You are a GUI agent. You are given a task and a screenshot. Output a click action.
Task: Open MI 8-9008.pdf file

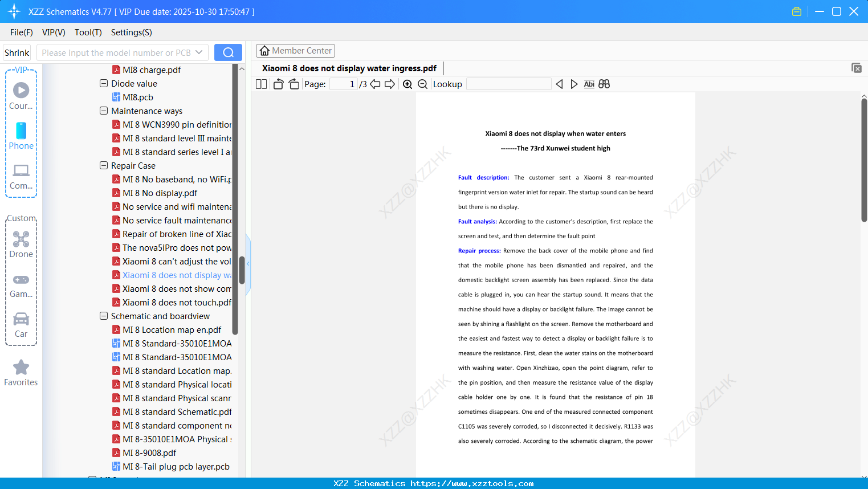pos(144,453)
